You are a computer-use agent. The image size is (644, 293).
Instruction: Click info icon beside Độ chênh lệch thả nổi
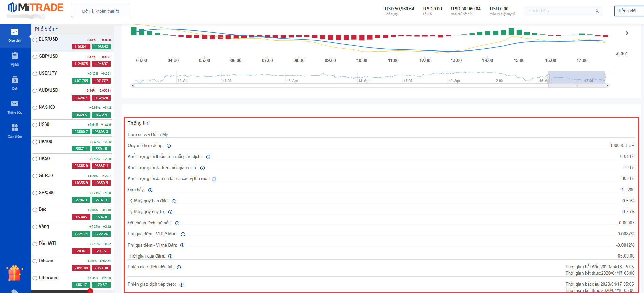tap(177, 223)
